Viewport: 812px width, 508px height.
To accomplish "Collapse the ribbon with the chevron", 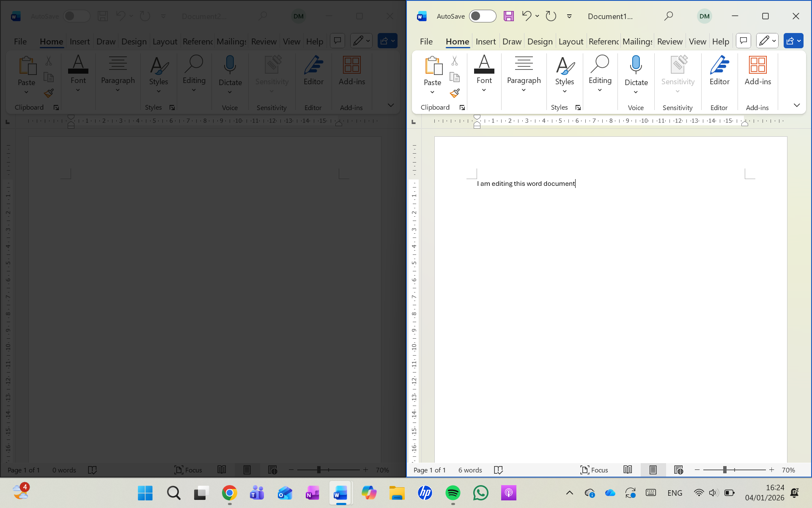I will [796, 105].
